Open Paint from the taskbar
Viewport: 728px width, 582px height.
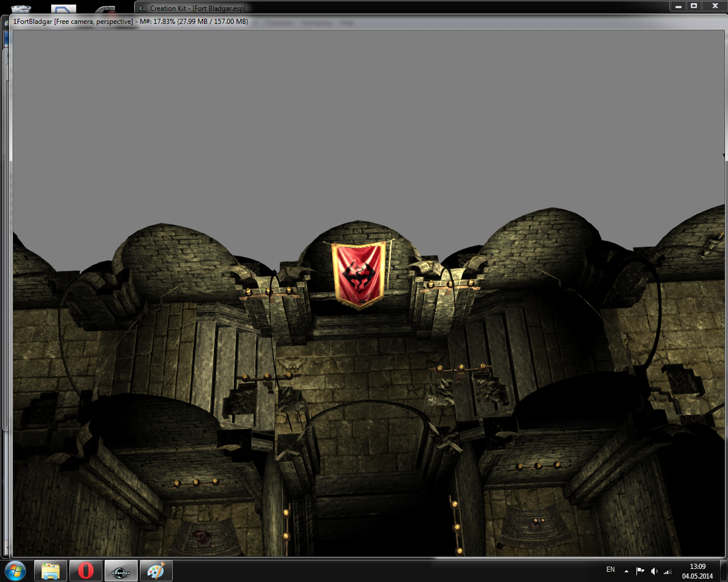[x=156, y=571]
